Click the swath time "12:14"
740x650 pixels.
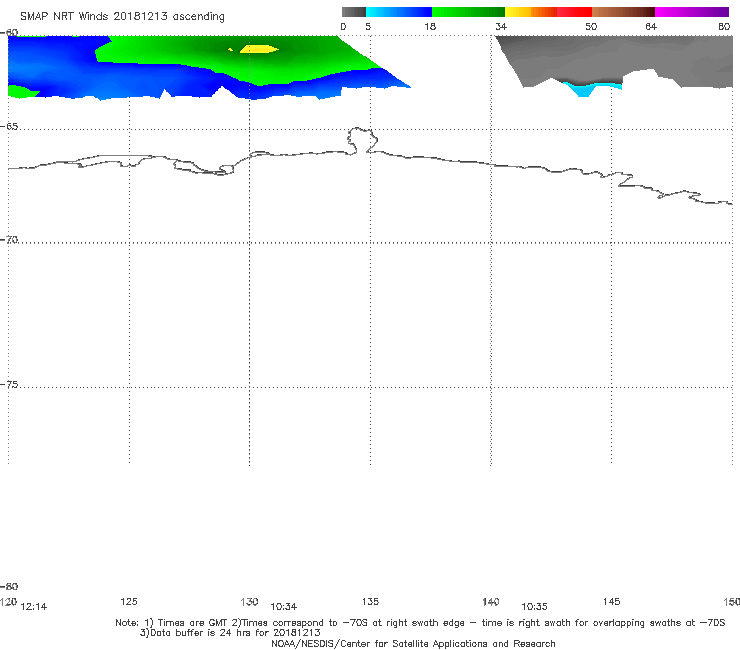point(34,607)
